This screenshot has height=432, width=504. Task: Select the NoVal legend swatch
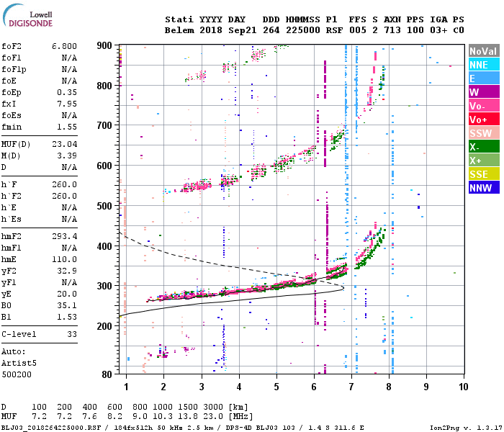(484, 51)
